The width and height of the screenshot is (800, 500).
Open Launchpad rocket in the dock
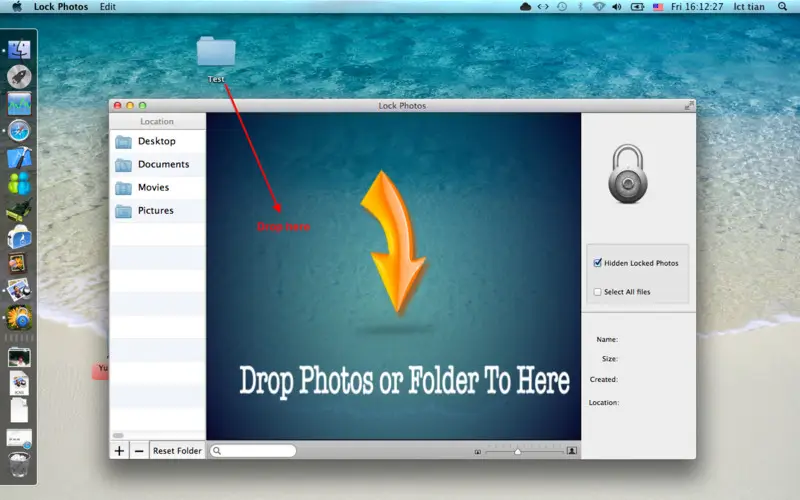19,77
